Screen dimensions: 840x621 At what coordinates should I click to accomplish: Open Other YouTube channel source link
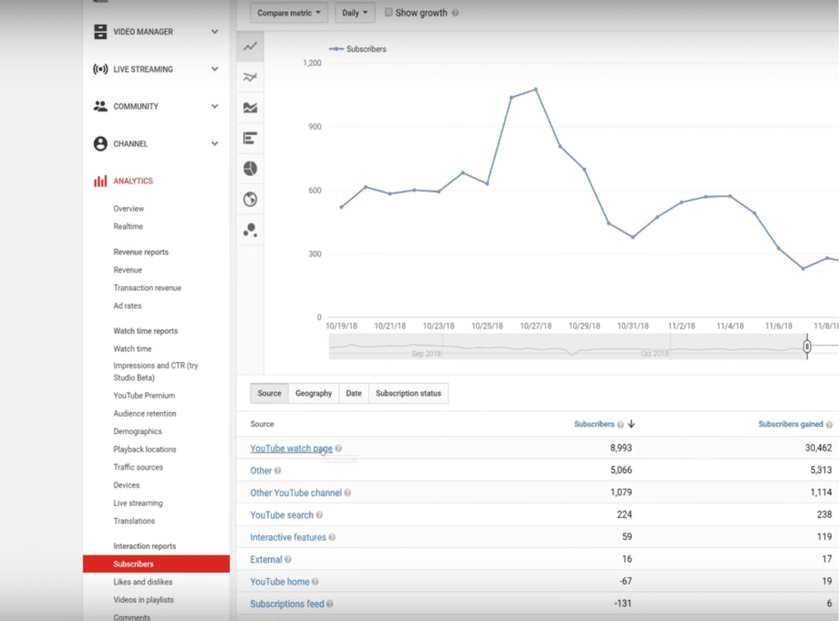tap(296, 493)
